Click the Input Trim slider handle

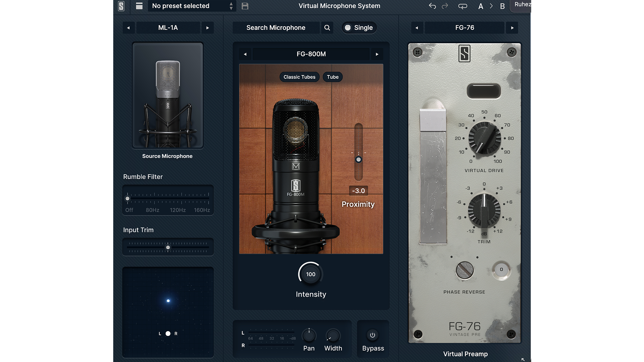[x=168, y=247]
